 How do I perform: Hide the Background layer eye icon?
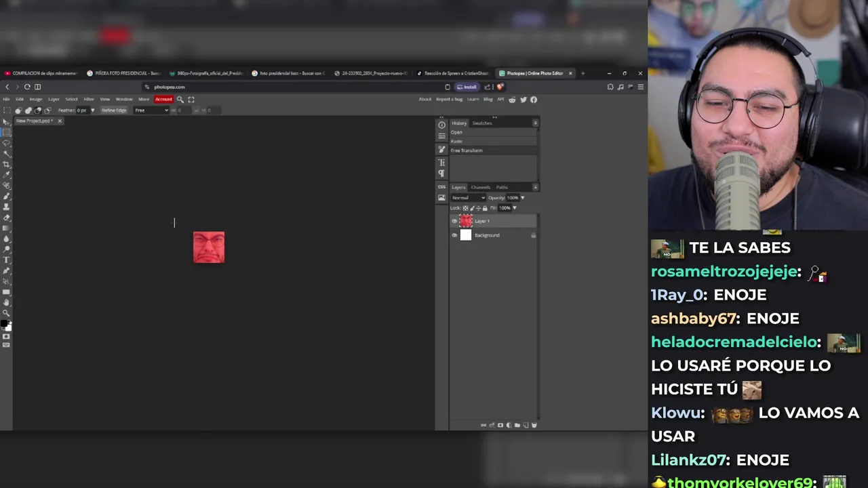(x=454, y=235)
